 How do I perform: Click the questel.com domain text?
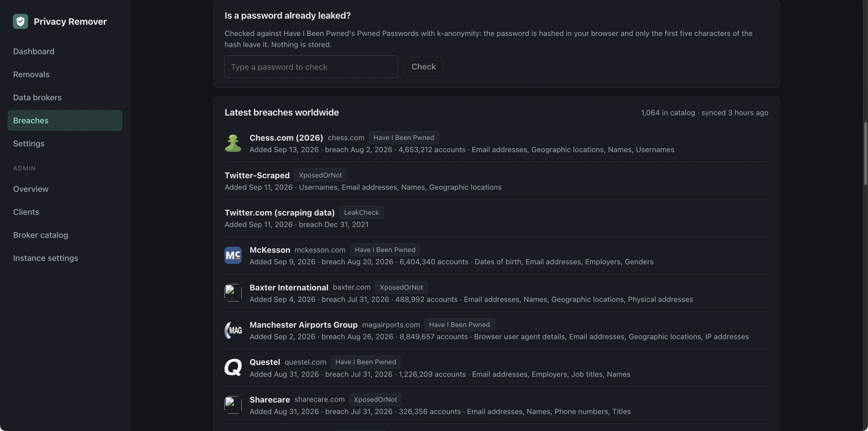click(305, 362)
